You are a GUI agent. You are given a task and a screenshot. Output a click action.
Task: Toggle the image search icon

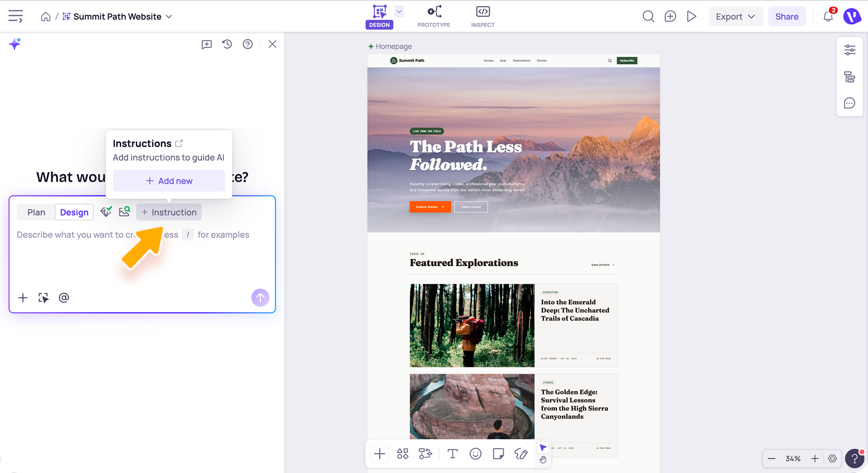125,211
